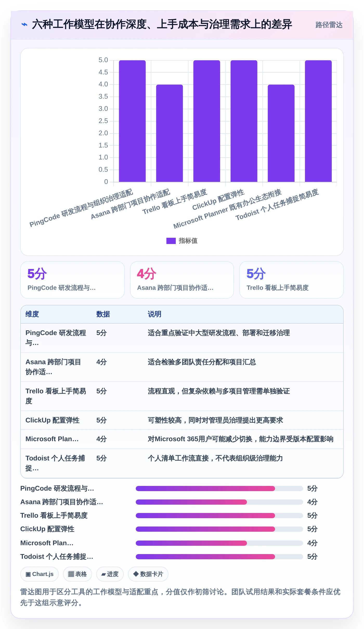The image size is (364, 629).
Task: Click the Trello bar in the chart
Action: coord(207,121)
